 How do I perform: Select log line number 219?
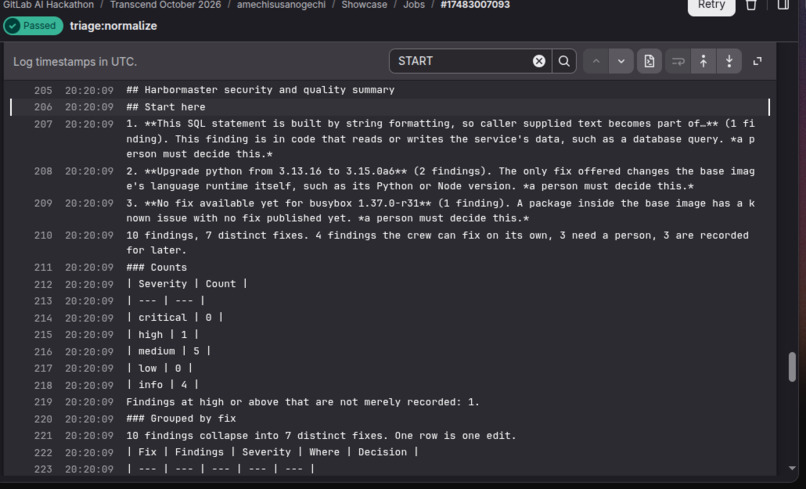coord(43,402)
